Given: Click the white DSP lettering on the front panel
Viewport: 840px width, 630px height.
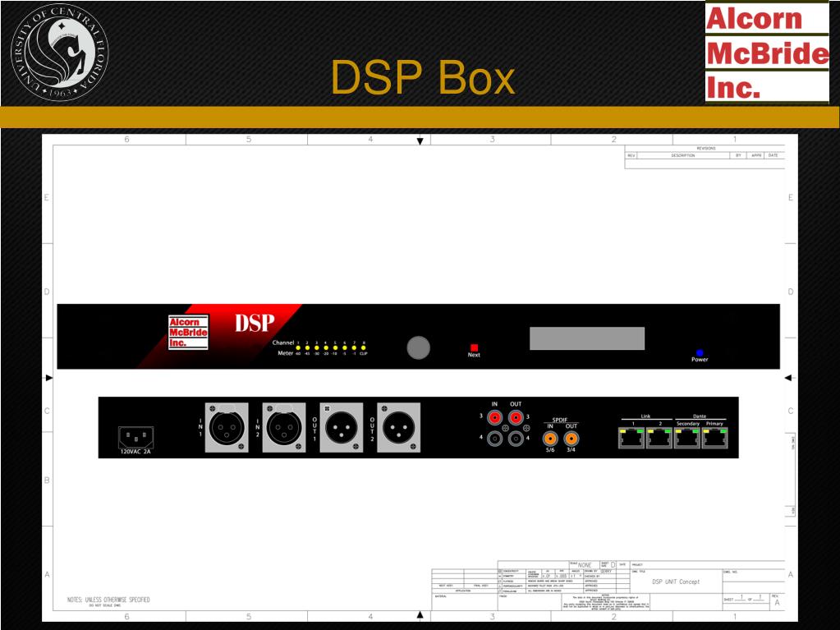Looking at the screenshot, I should (x=255, y=323).
